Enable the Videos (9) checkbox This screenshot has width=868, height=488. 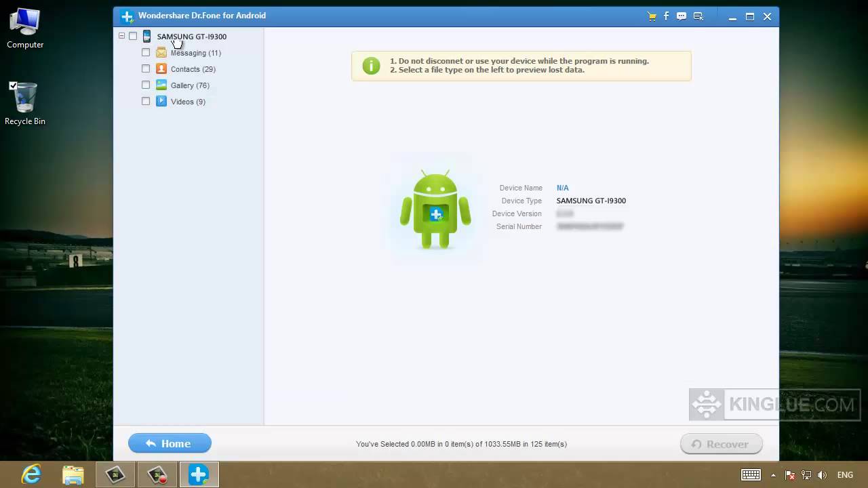[x=146, y=101]
